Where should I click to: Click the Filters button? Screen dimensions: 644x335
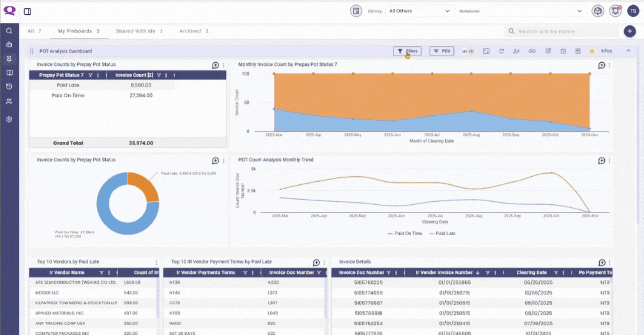[x=407, y=51]
